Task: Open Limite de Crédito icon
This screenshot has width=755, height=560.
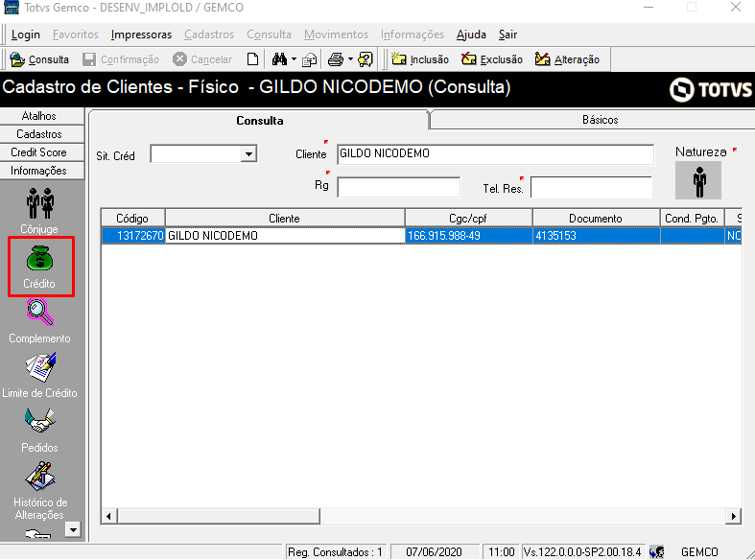Action: 39,367
